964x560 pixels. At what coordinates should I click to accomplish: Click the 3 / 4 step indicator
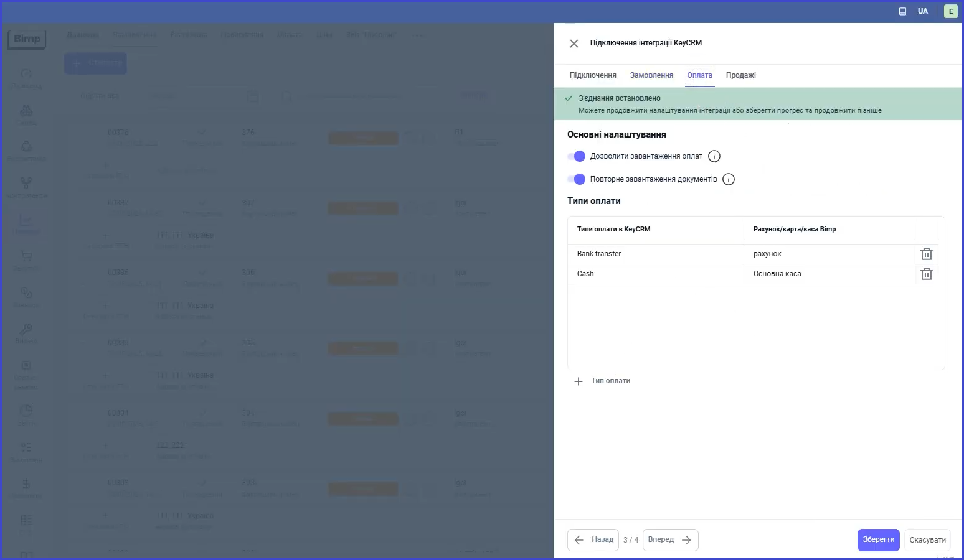point(631,540)
